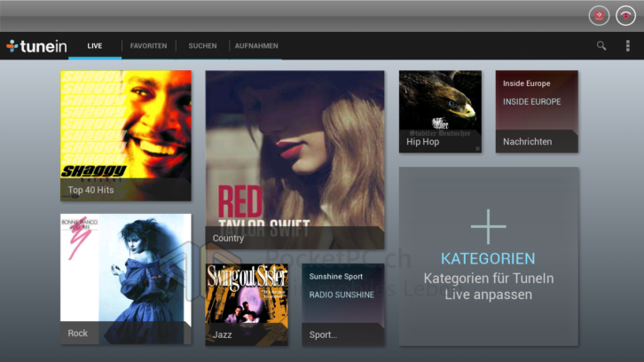Click the 'Nachrichten' label
This screenshot has height=362, width=644.
(528, 142)
